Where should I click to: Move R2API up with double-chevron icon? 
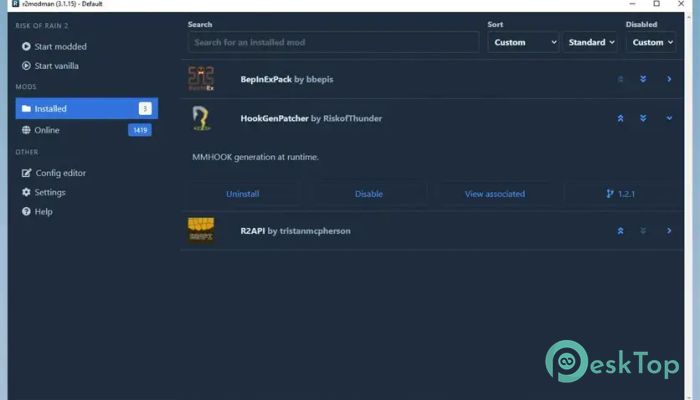[620, 231]
